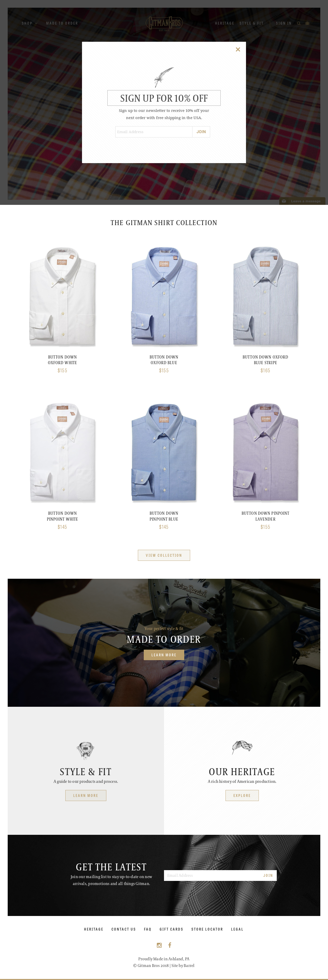Click the shirt collar Style & Fit icon

tap(85, 750)
